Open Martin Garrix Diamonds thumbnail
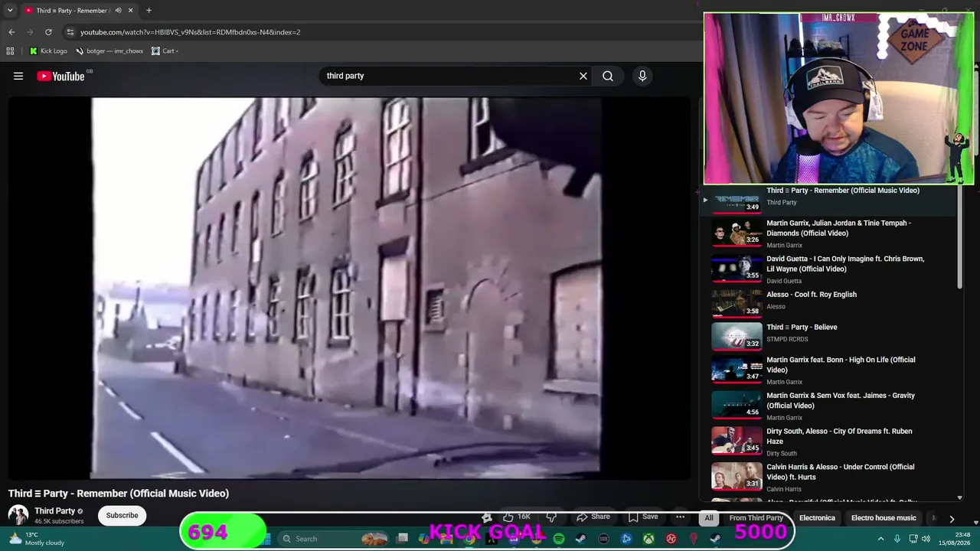980x551 pixels. (x=737, y=233)
